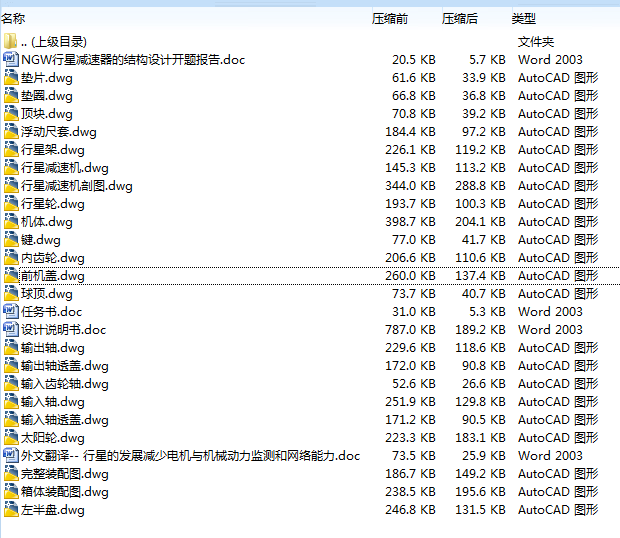Click the DWG icon beside 内齿轮.dwg
Viewport: 620px width, 538px height.
pos(11,257)
